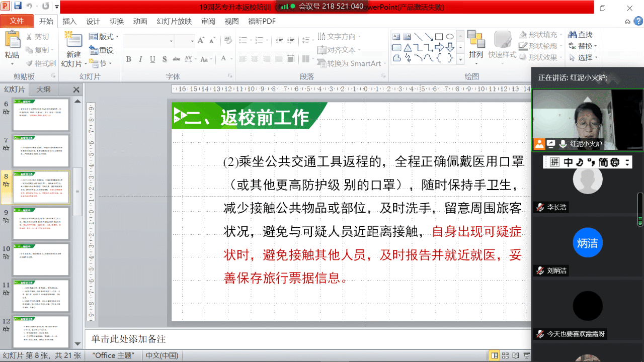Expand the Section (节) dropdown
The image size is (644, 362).
(102, 63)
